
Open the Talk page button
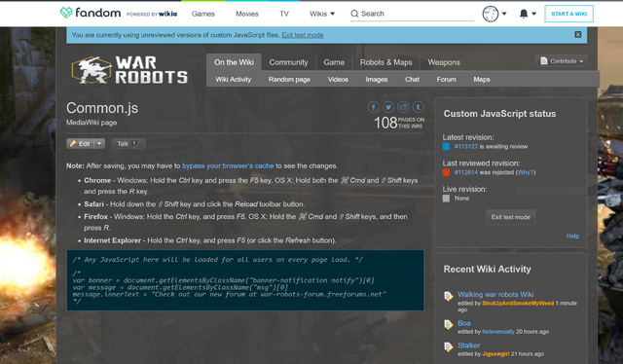click(x=128, y=143)
